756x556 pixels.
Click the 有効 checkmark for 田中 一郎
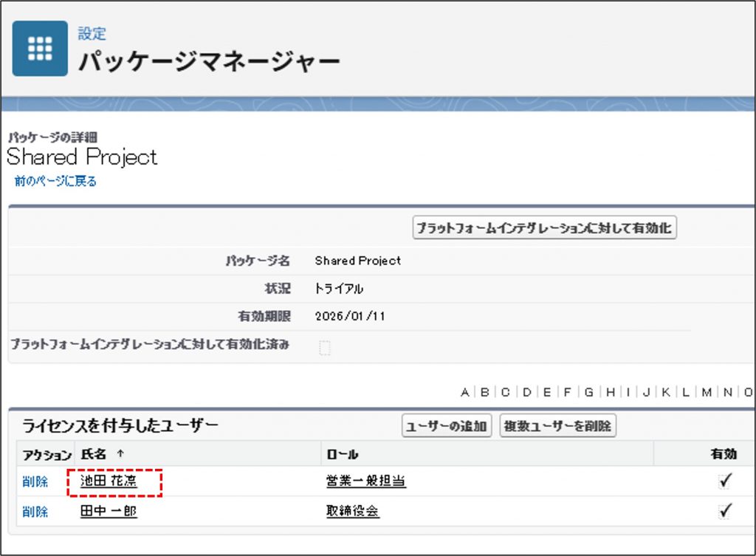(x=726, y=511)
